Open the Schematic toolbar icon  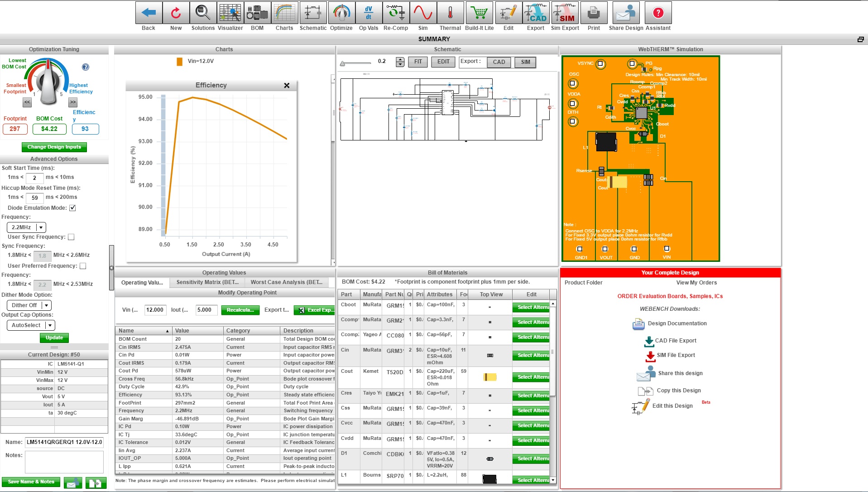click(x=313, y=13)
